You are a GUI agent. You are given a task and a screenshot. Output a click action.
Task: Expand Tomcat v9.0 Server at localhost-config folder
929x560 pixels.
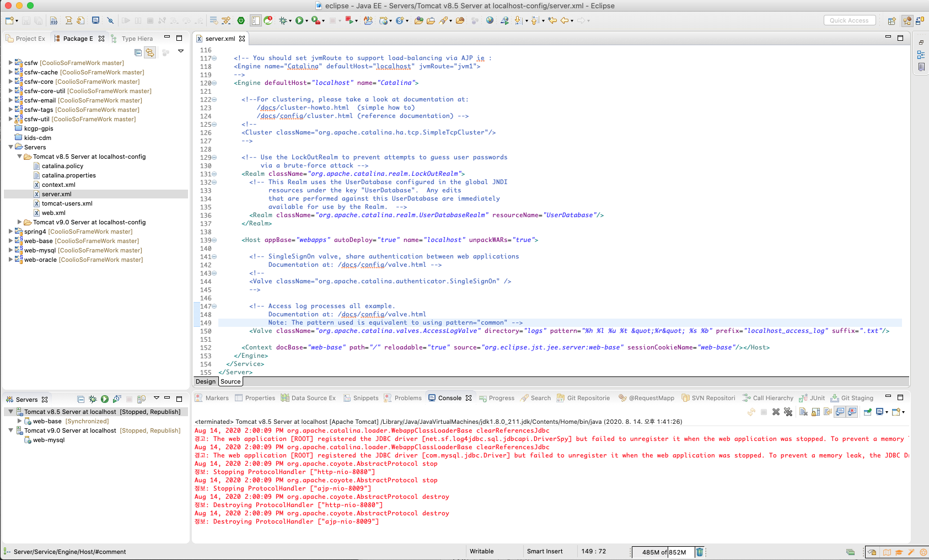coord(19,222)
